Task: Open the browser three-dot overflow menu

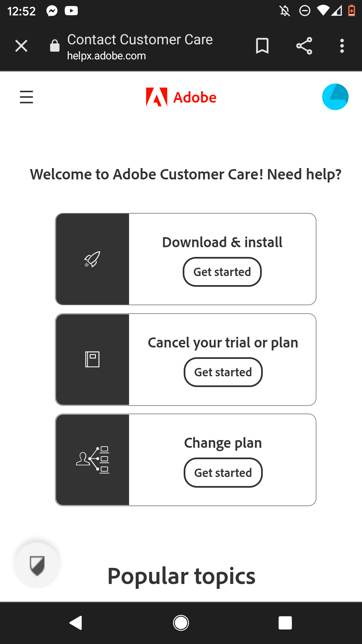Action: click(x=342, y=46)
